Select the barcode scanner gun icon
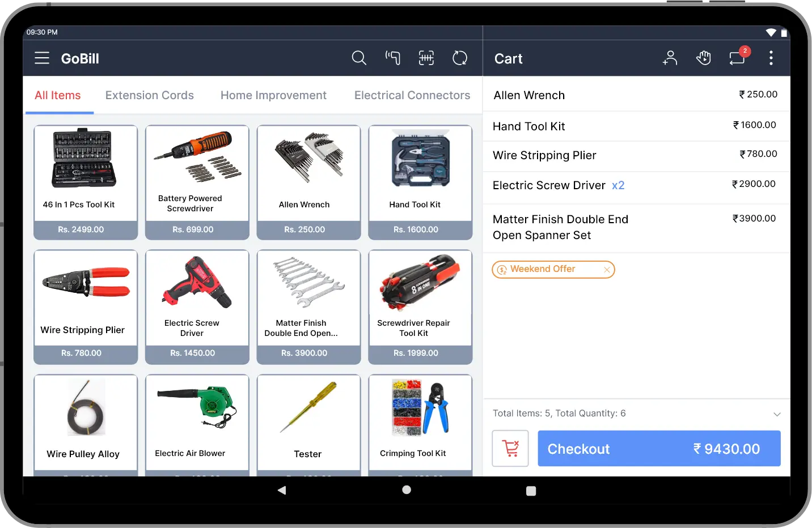812x528 pixels. 392,58
